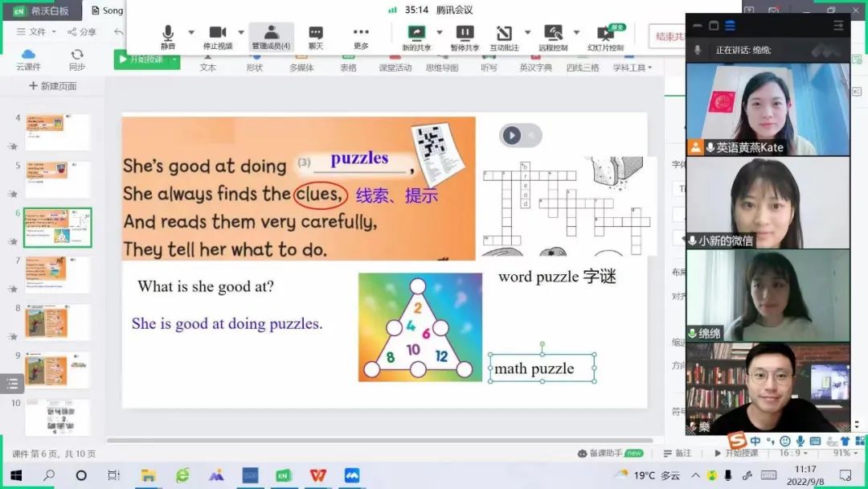The height and width of the screenshot is (489, 868).
Task: Toggle the page list panel icon
Action: click(12, 383)
